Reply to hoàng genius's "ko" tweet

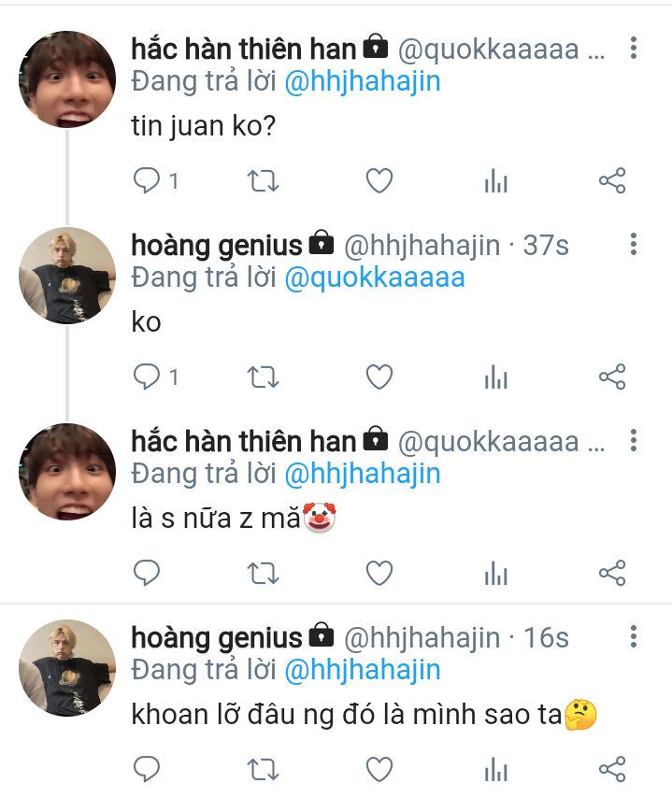pyautogui.click(x=147, y=377)
